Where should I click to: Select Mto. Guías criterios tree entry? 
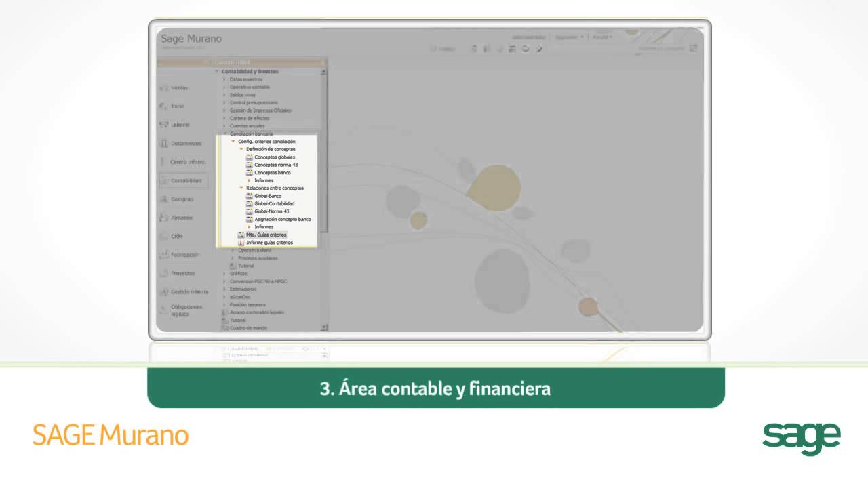pyautogui.click(x=267, y=235)
